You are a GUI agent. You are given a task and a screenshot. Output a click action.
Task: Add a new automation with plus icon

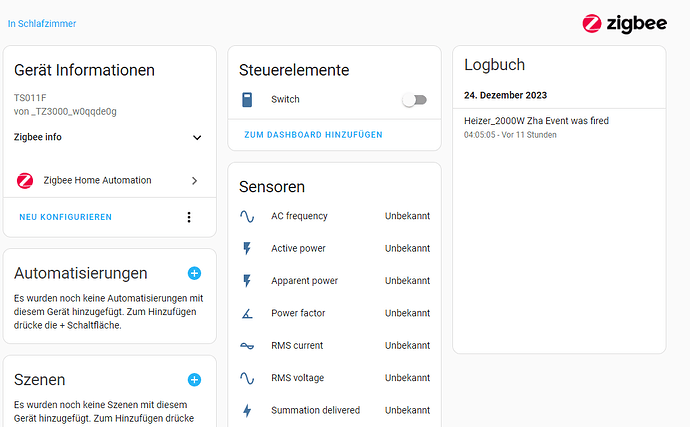coord(194,273)
